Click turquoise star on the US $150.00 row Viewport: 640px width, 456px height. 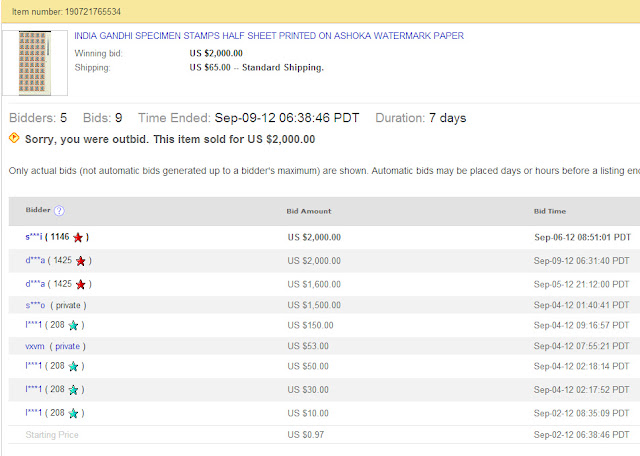pyautogui.click(x=73, y=325)
